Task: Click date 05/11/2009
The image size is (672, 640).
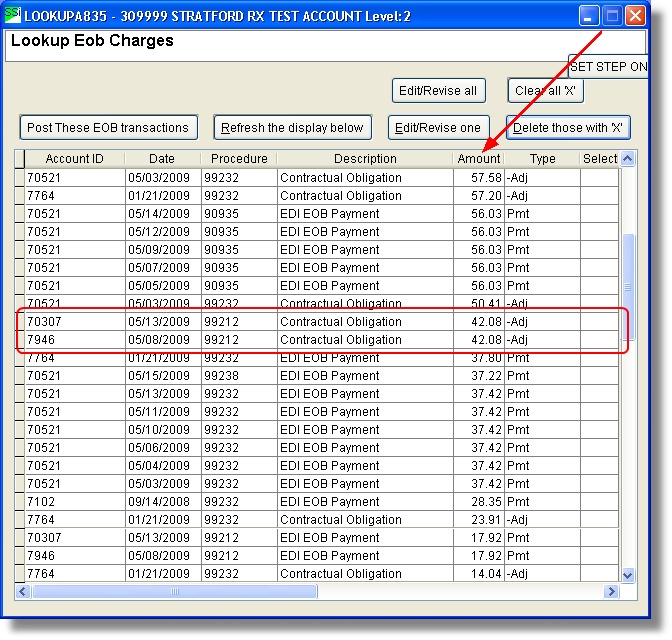Action: (159, 412)
